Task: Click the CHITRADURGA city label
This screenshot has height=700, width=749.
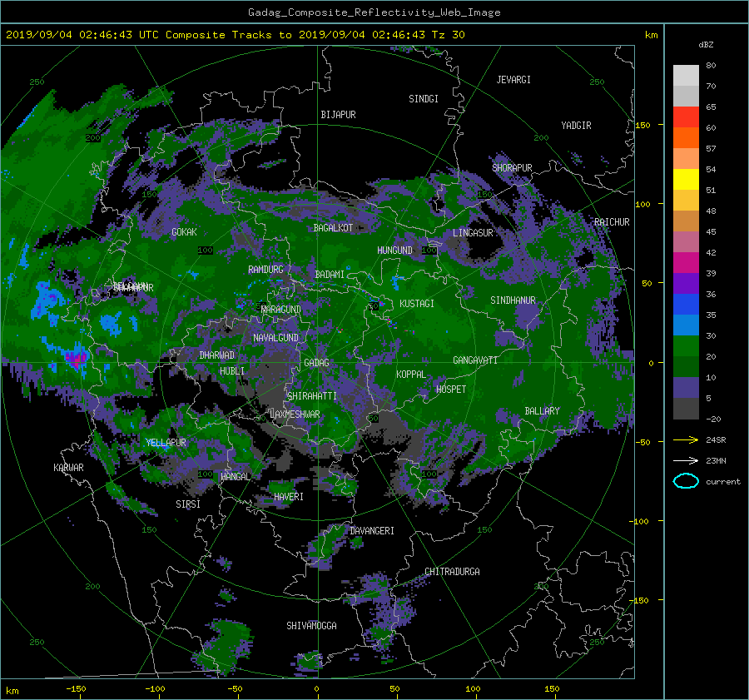Action: (452, 572)
